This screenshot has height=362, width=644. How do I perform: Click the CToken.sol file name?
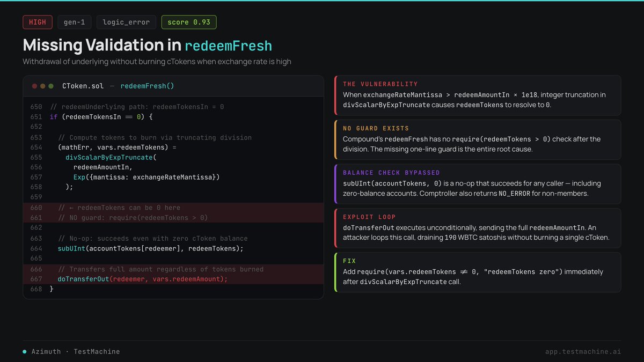coord(83,86)
